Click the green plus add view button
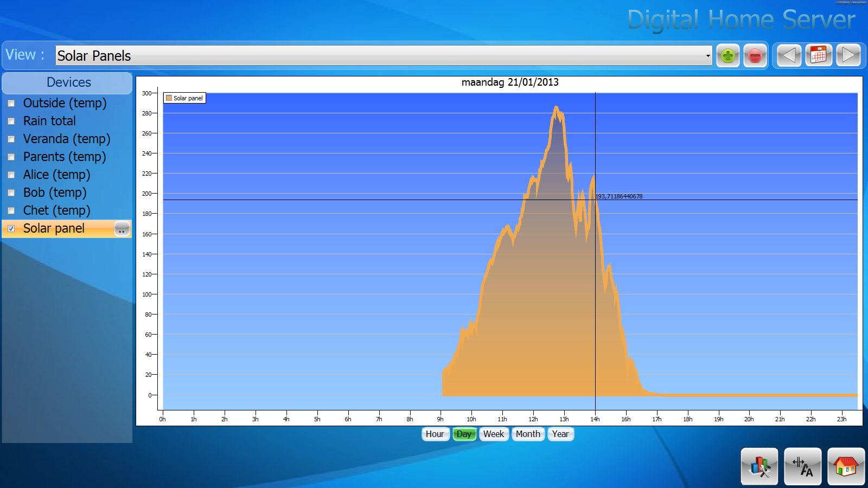 point(727,55)
